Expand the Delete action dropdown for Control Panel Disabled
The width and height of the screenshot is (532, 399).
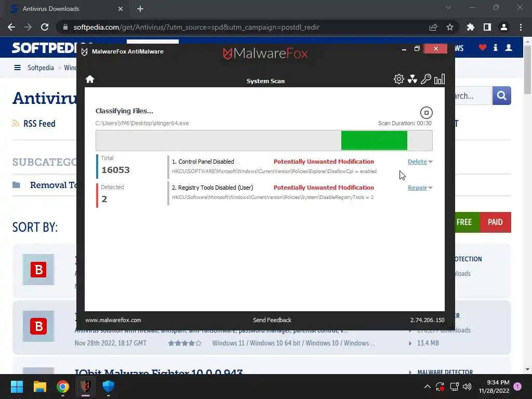click(x=430, y=162)
